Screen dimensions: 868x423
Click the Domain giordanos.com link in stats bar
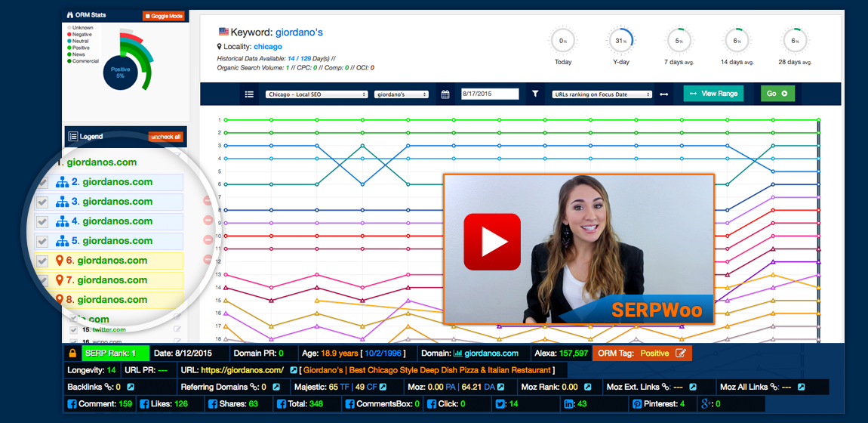(491, 354)
